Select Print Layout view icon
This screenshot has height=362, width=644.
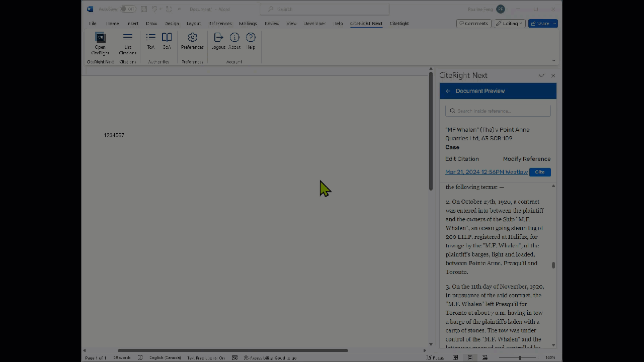point(470,357)
